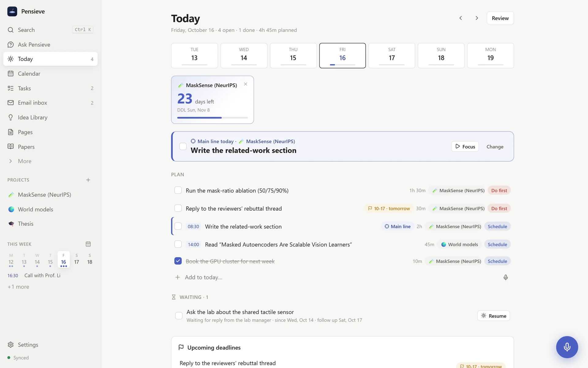Add a new project with plus icon
Screen dimensions: 588x368
tap(88, 180)
